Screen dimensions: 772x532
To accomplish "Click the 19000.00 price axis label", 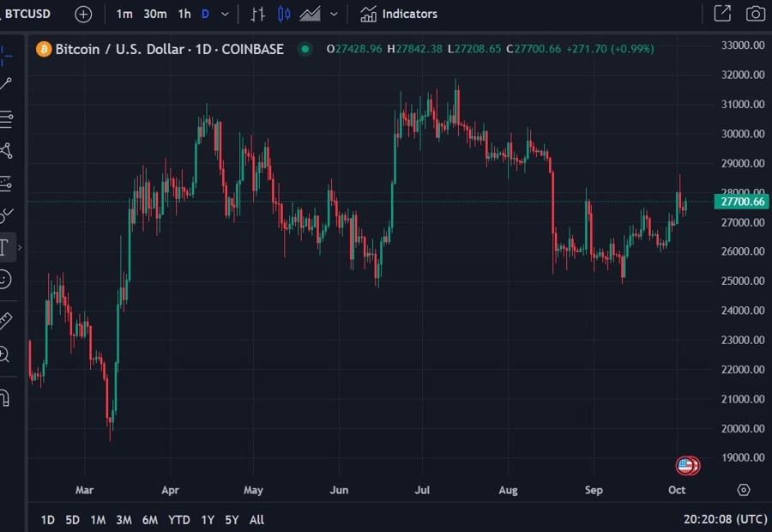I will pos(743,457).
